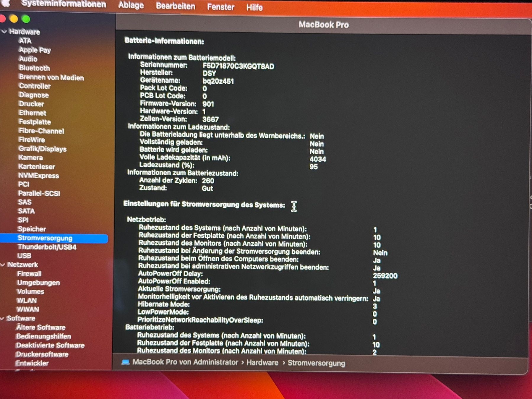The height and width of the screenshot is (399, 532).
Task: Select FireWire in the sidebar
Action: point(32,140)
